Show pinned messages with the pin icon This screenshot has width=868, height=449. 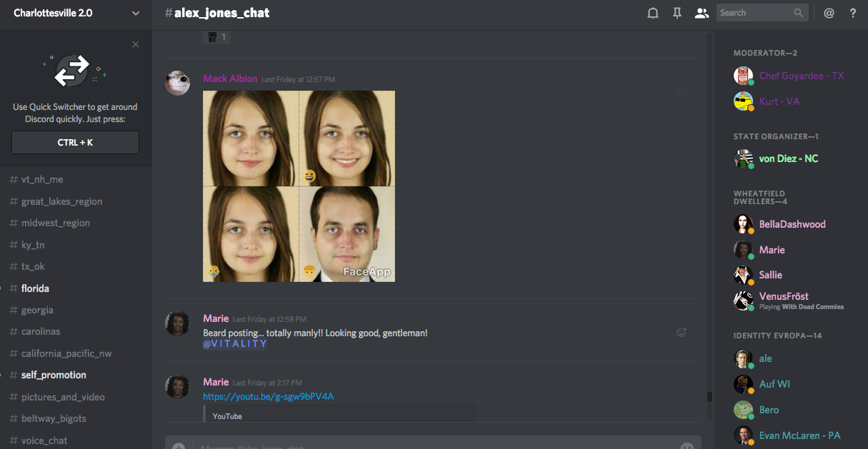coord(677,13)
